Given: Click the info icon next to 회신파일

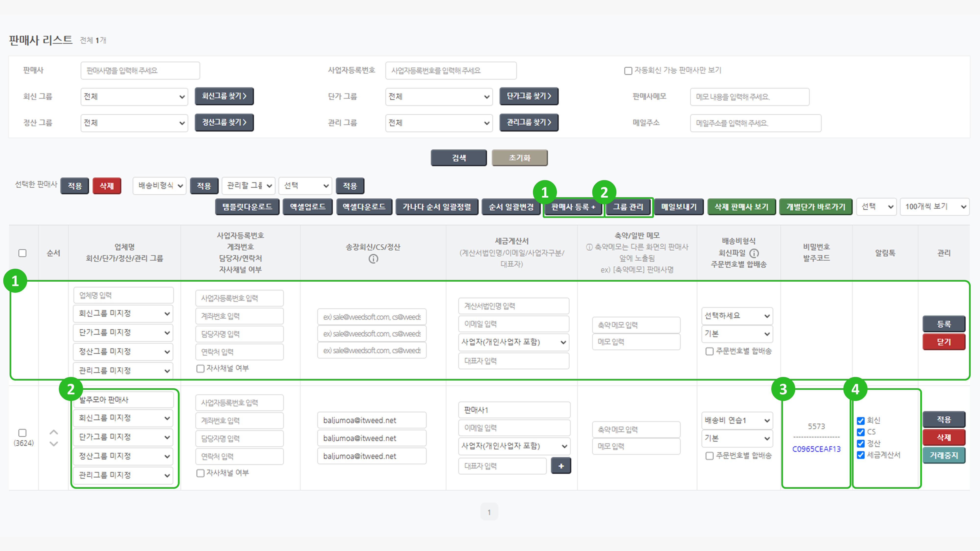Looking at the screenshot, I should pos(754,253).
